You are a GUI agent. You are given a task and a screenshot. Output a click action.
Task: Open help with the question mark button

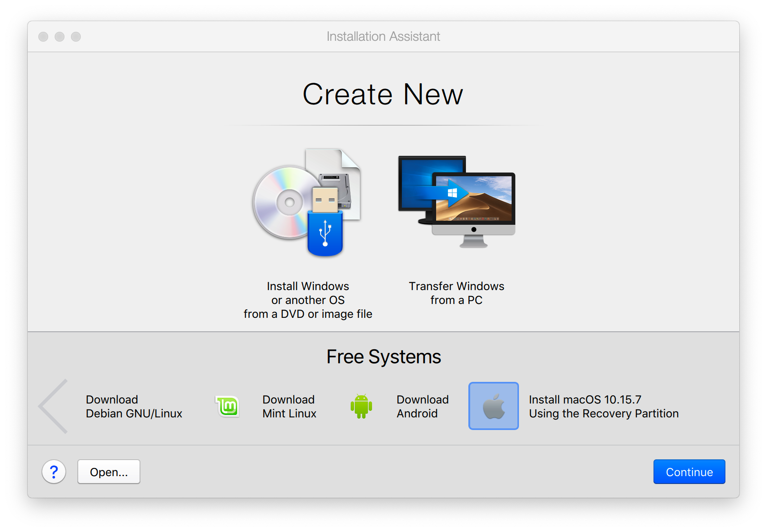tap(54, 472)
